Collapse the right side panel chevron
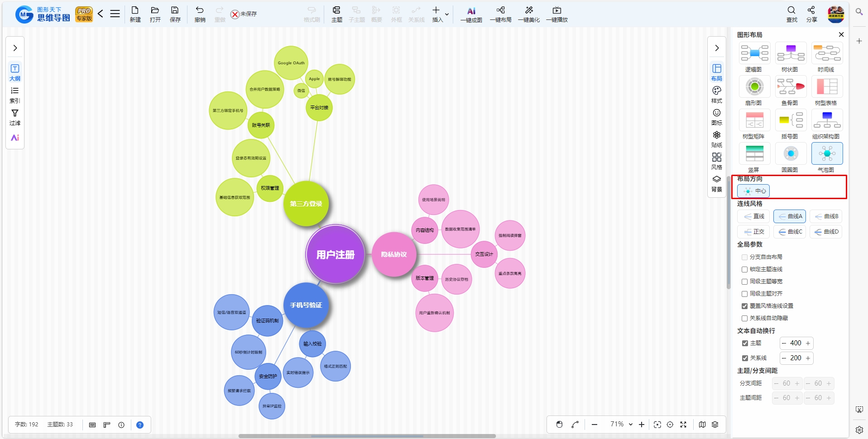The image size is (868, 439). tap(717, 48)
